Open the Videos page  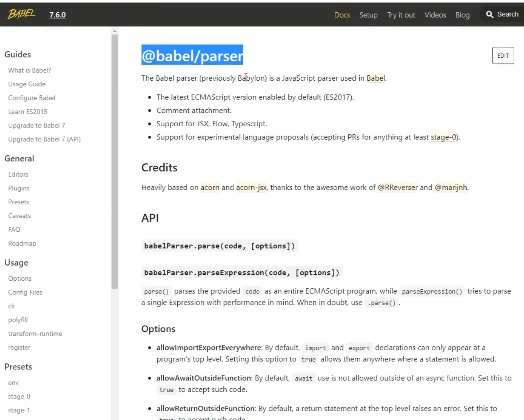tap(435, 15)
